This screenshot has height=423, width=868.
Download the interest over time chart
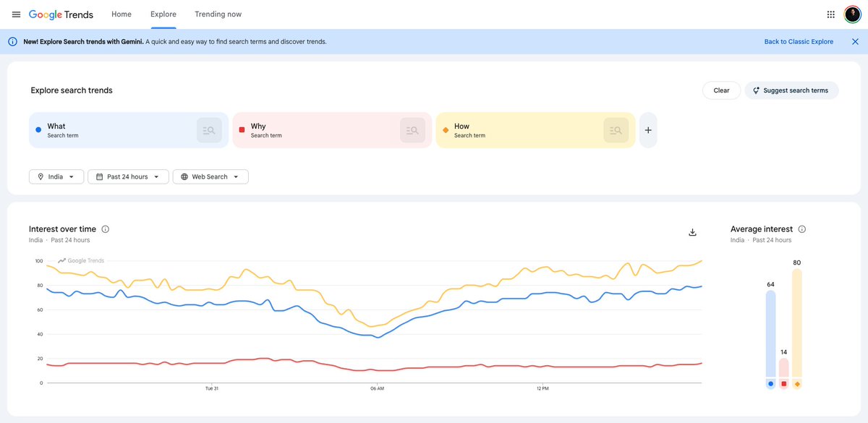pos(692,232)
